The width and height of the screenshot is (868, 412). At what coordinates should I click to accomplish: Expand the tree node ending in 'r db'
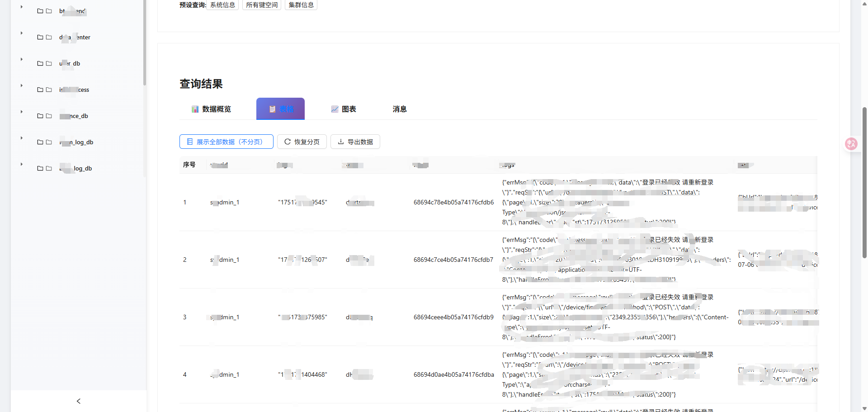21,59
